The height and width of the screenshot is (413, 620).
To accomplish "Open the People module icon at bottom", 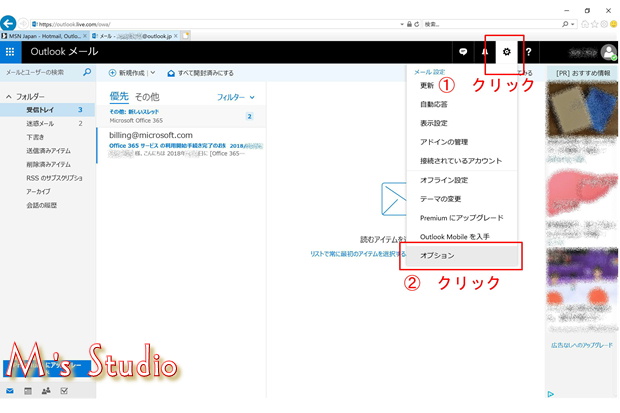I will click(46, 391).
